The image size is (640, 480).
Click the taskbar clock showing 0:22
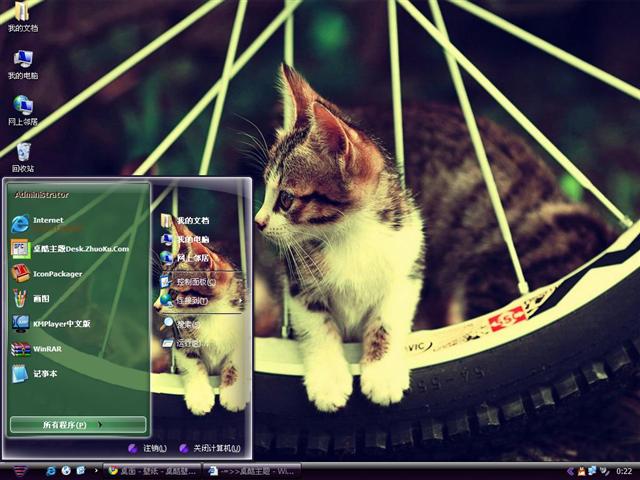[x=624, y=471]
